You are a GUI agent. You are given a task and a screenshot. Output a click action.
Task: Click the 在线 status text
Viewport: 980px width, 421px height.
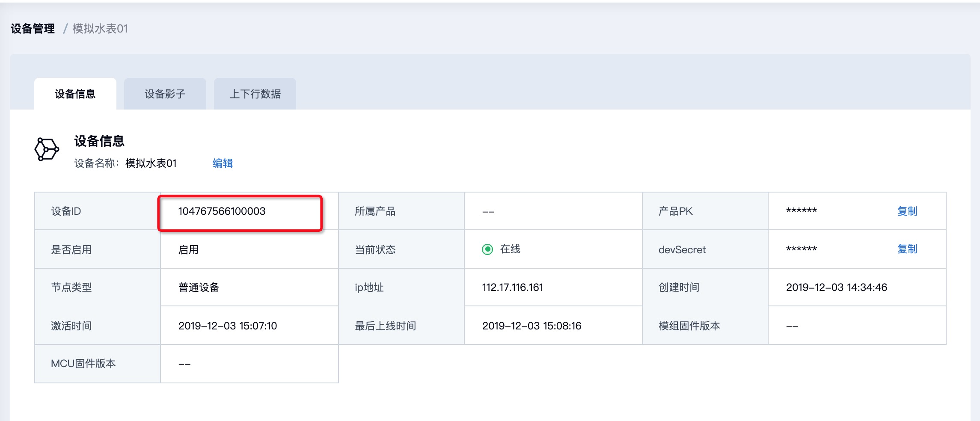510,249
